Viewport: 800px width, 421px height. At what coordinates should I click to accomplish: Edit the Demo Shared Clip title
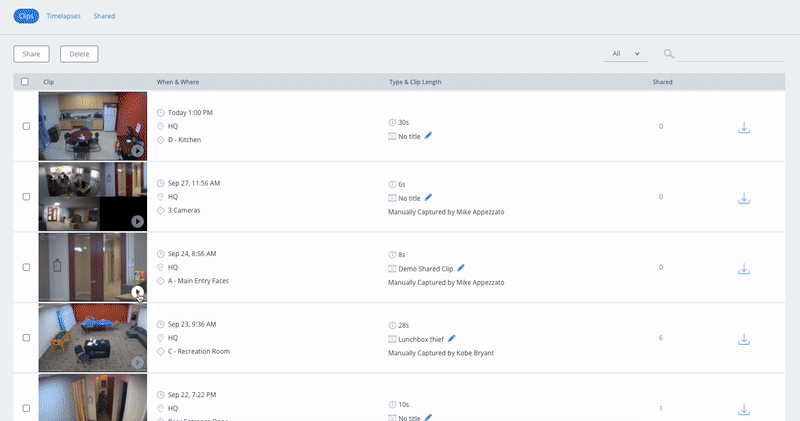461,268
